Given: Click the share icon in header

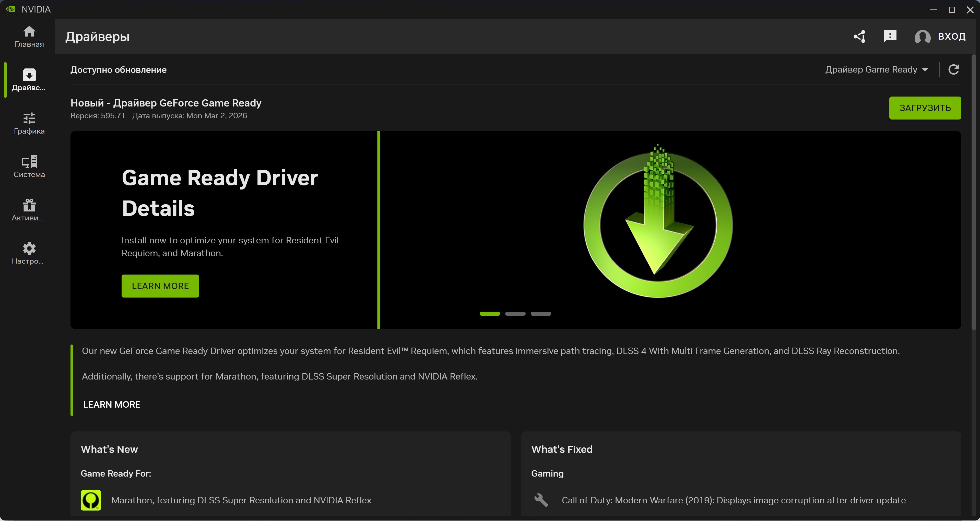Looking at the screenshot, I should pos(859,37).
